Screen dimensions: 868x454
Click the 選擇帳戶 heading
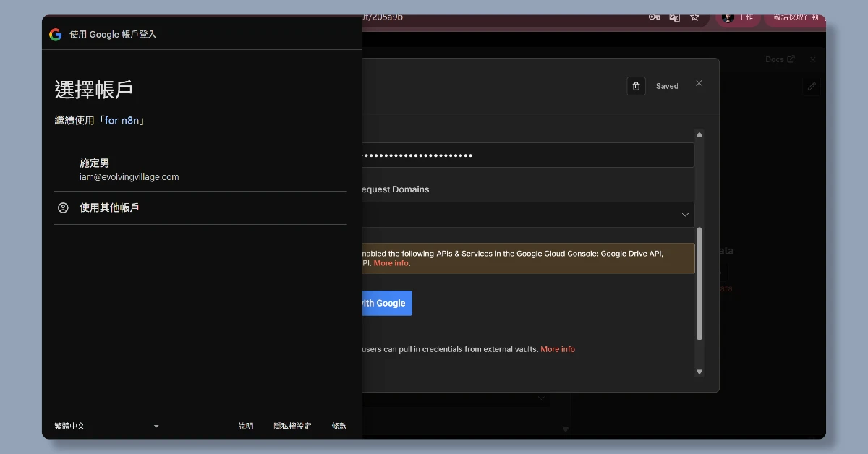(x=93, y=90)
